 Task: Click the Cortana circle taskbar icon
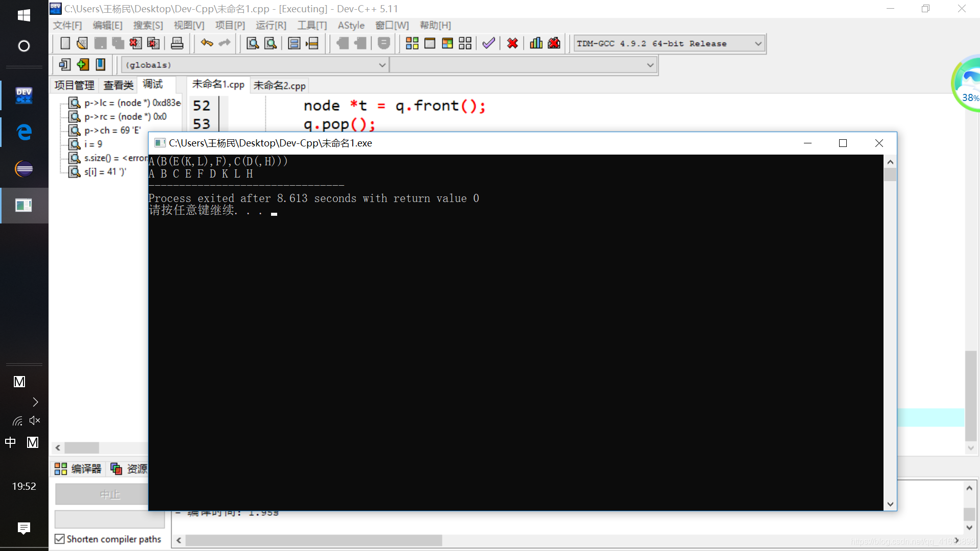[24, 46]
